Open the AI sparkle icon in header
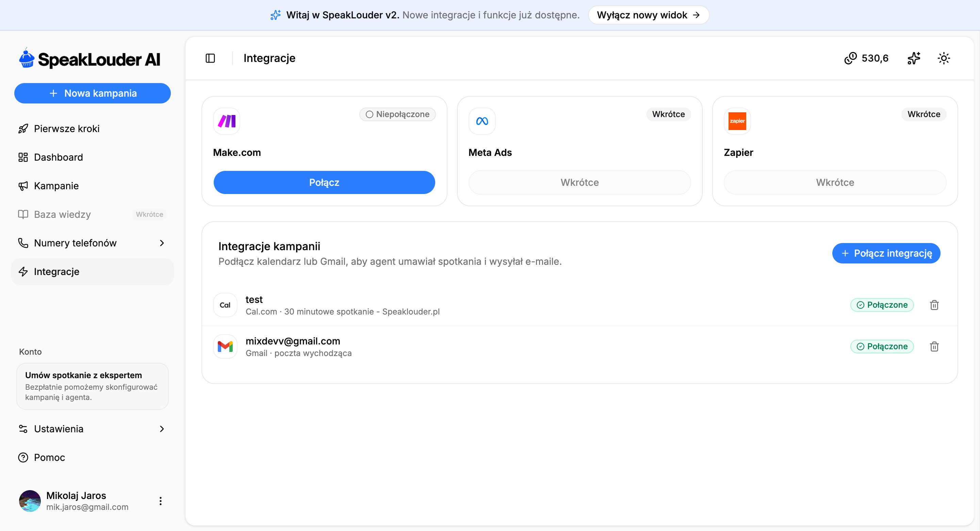 click(914, 58)
